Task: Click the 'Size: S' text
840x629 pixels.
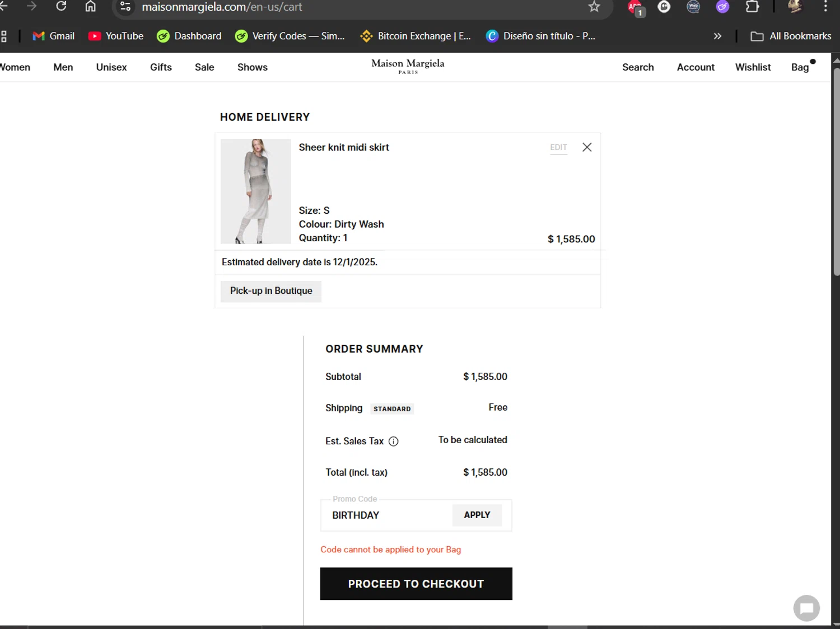Action: 314,210
